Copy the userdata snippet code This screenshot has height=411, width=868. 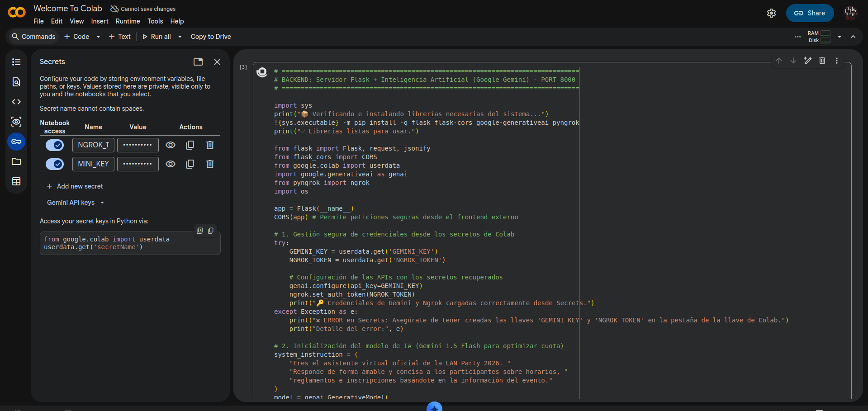pyautogui.click(x=211, y=231)
